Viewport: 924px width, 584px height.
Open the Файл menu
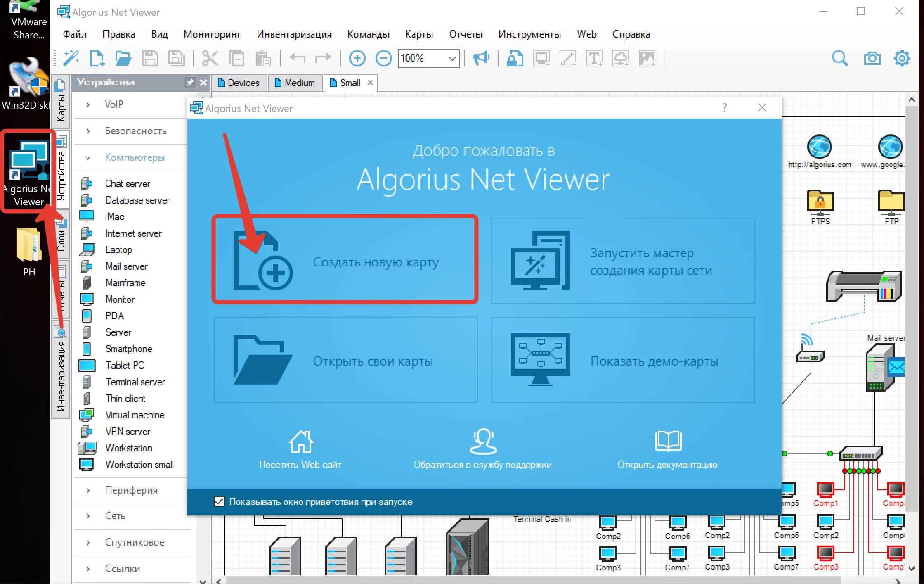pyautogui.click(x=75, y=34)
